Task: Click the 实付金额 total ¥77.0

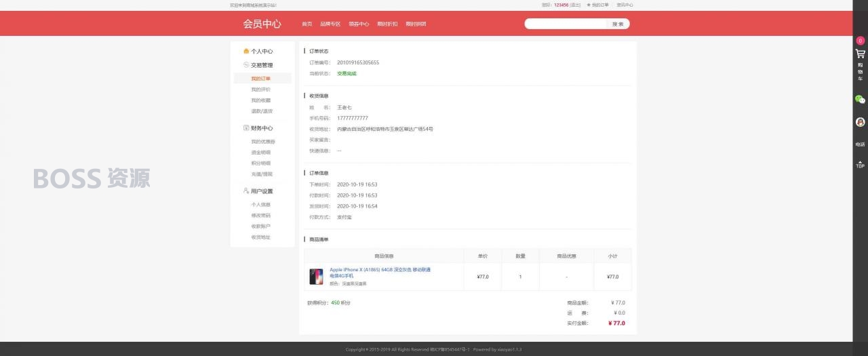Action: point(616,323)
